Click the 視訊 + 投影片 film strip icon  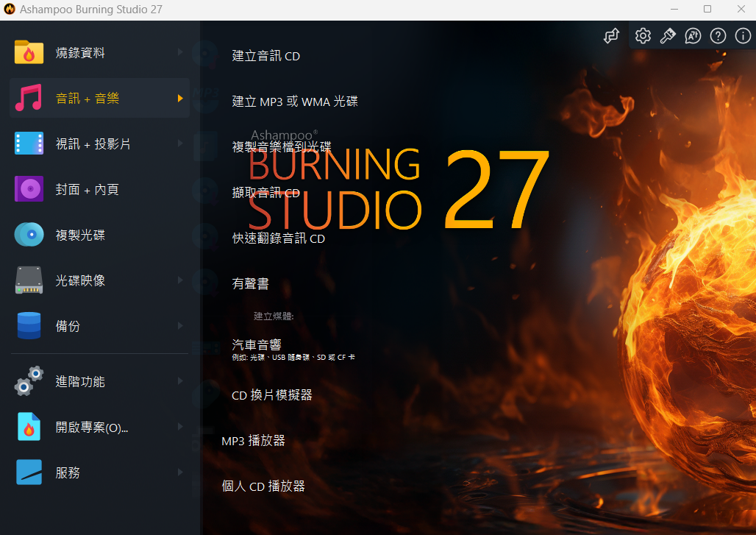coord(29,144)
